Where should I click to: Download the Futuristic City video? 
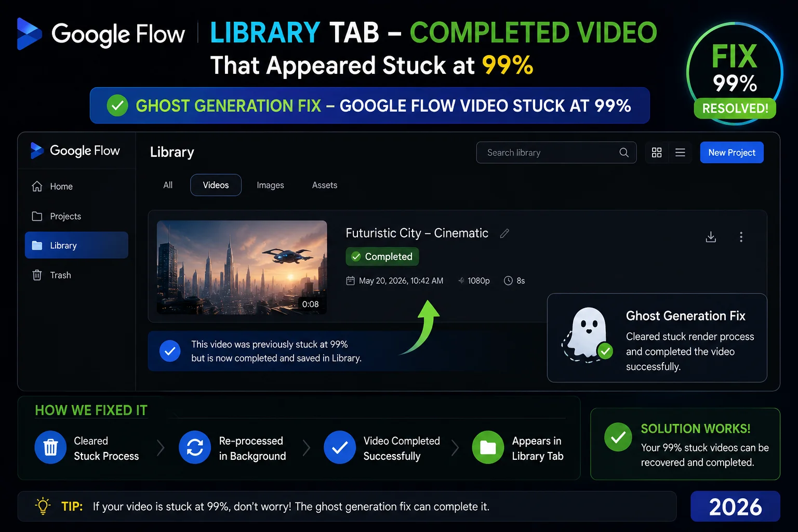click(x=711, y=237)
